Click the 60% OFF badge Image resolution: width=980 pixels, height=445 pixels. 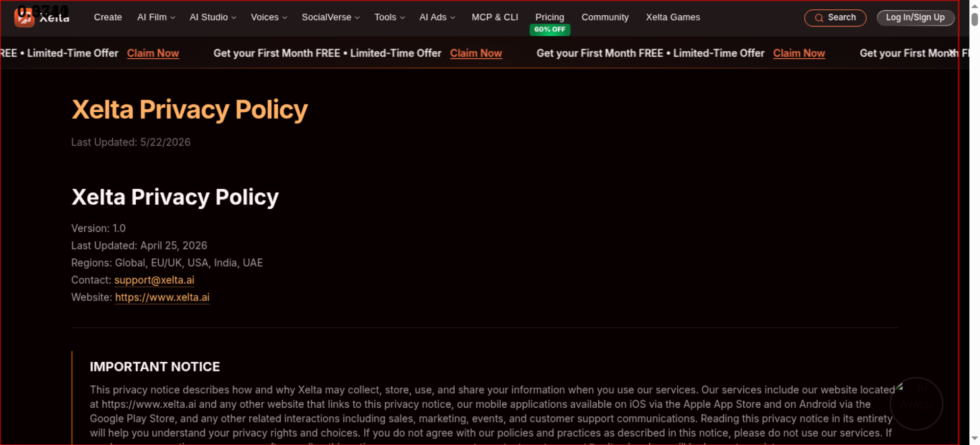click(550, 29)
